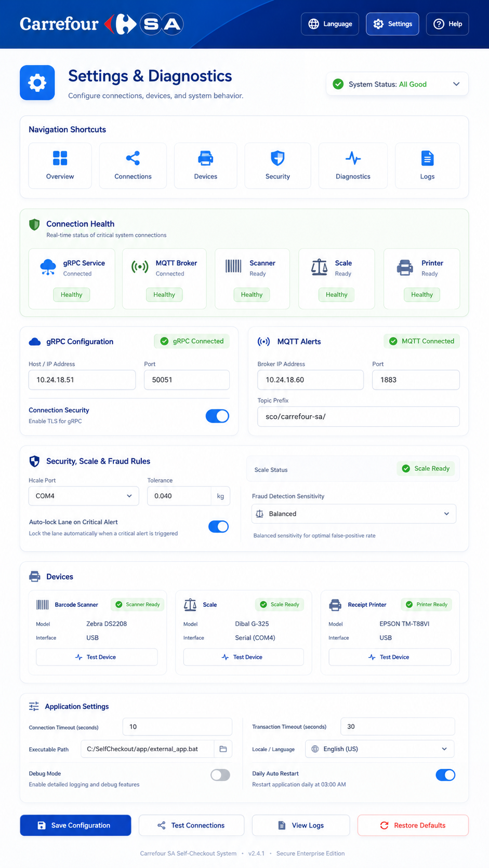Image resolution: width=489 pixels, height=868 pixels.
Task: Click the Save Configuration button
Action: coord(75,825)
